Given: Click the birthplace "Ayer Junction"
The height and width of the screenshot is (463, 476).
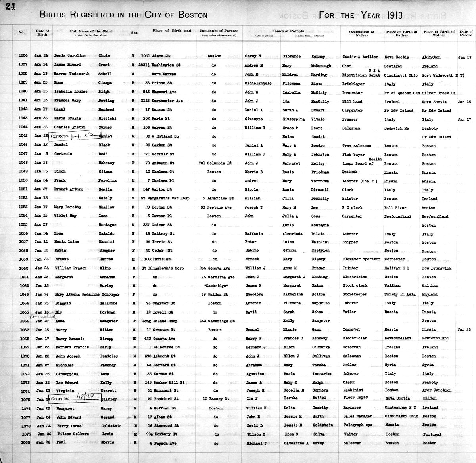Looking at the screenshot, I should [x=437, y=390].
